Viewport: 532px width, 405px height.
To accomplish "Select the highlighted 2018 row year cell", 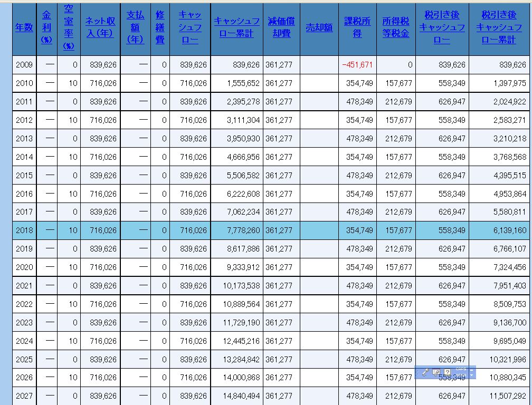I will [24, 230].
